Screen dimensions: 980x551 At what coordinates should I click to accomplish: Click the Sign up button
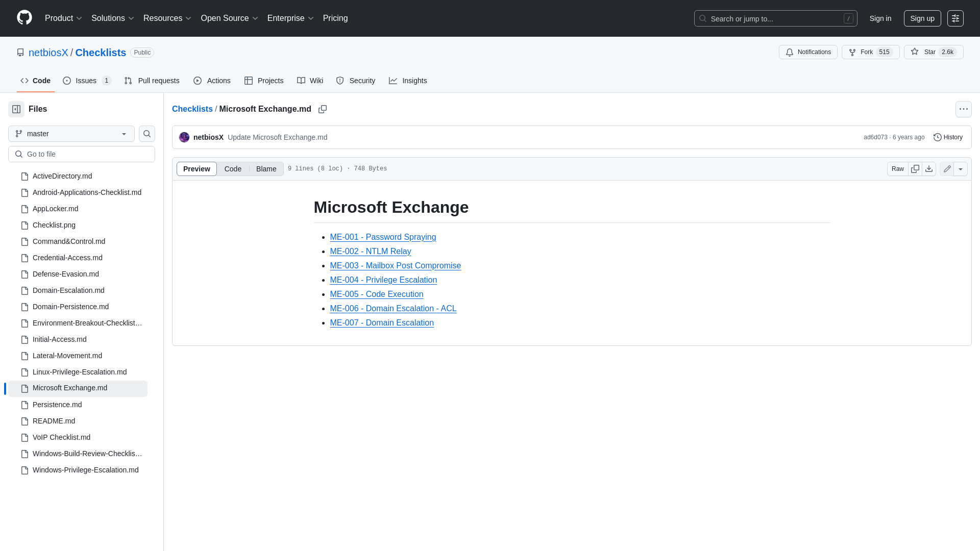pos(922,18)
